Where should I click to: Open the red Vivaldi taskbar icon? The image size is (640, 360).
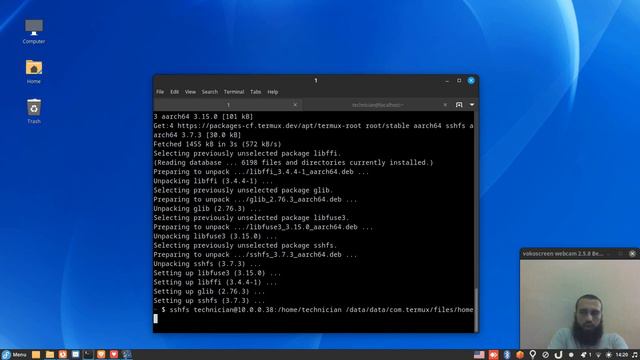(114, 355)
